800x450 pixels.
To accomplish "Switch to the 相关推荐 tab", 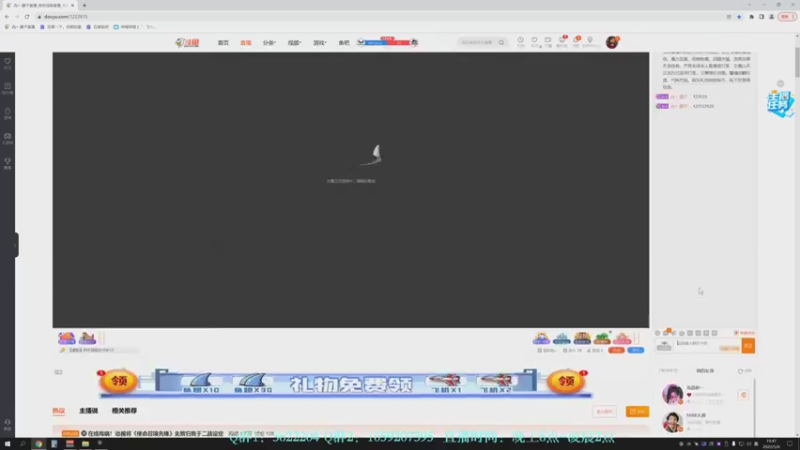I will (x=124, y=411).
